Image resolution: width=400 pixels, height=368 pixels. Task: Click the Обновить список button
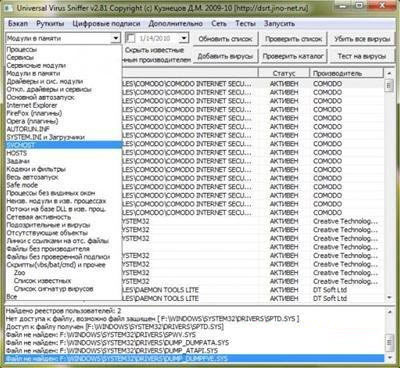[225, 39]
